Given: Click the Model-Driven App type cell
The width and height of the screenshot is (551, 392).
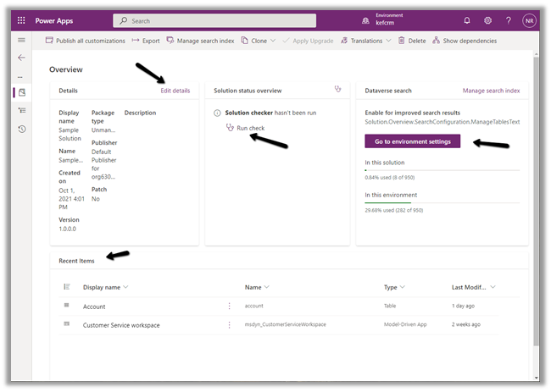Looking at the screenshot, I should click(x=405, y=324).
